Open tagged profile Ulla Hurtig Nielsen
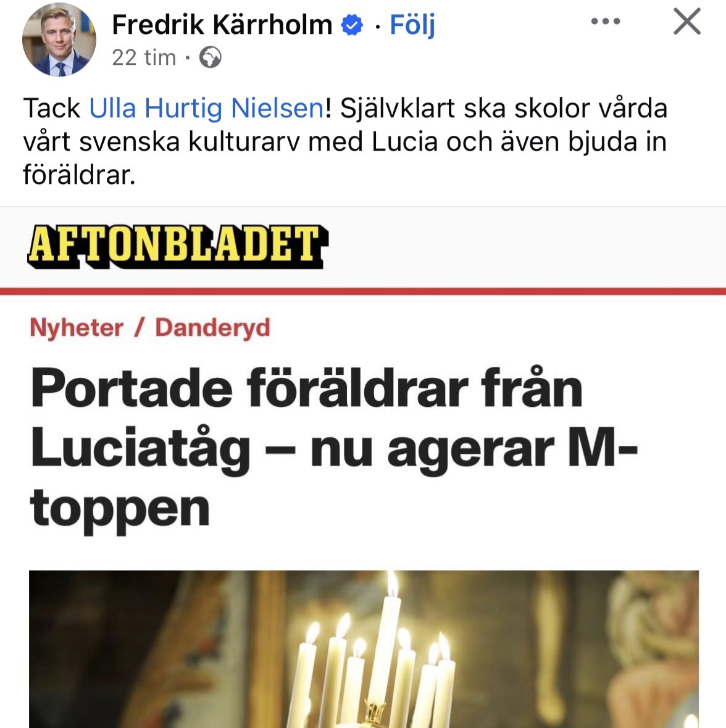Viewport: 726px width, 728px height. (207, 108)
